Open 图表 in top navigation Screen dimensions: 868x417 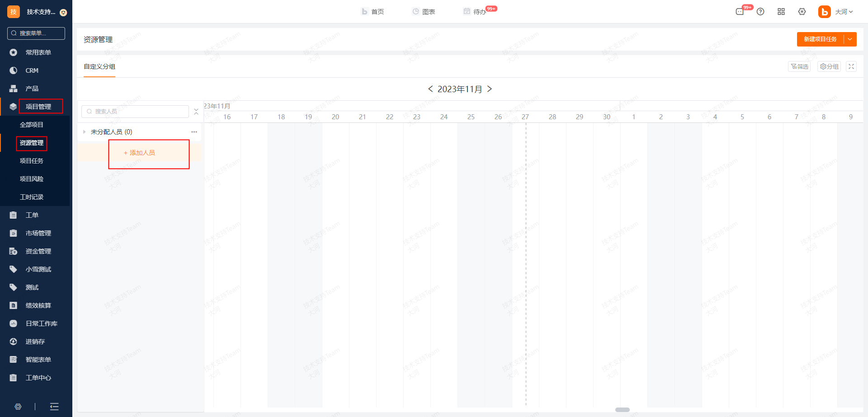(x=424, y=12)
